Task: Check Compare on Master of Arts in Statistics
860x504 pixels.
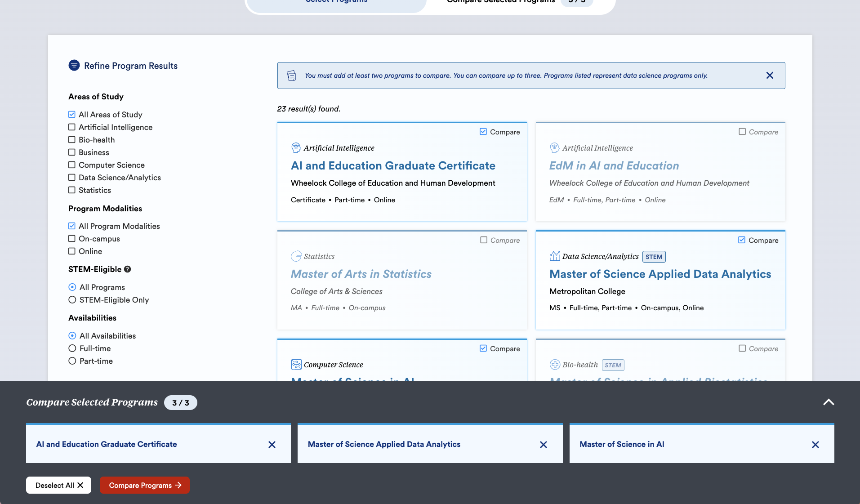Action: (x=484, y=240)
